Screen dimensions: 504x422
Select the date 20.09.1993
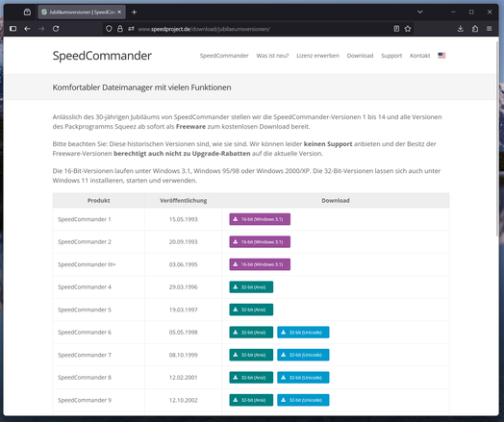183,242
